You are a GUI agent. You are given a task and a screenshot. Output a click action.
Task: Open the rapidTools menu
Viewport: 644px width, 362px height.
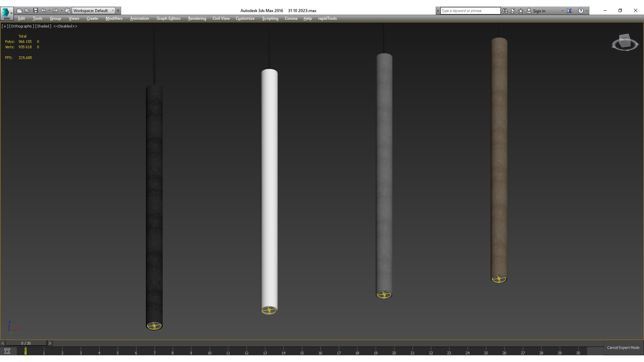pyautogui.click(x=327, y=18)
